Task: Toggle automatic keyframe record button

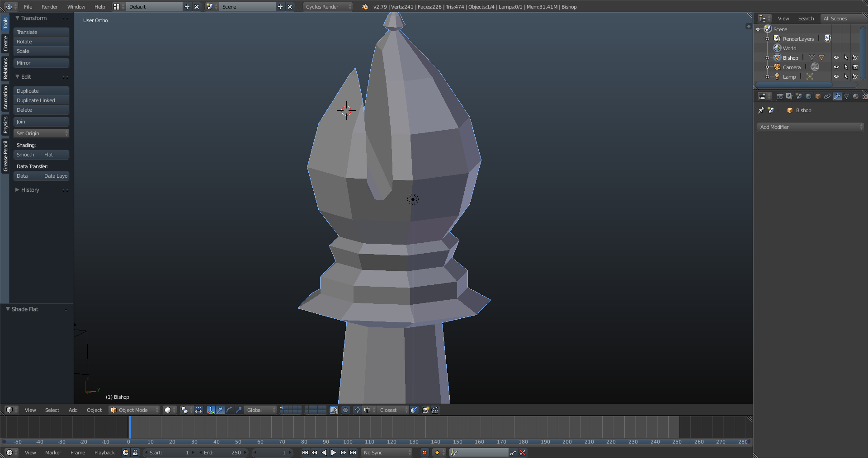Action: click(x=424, y=453)
